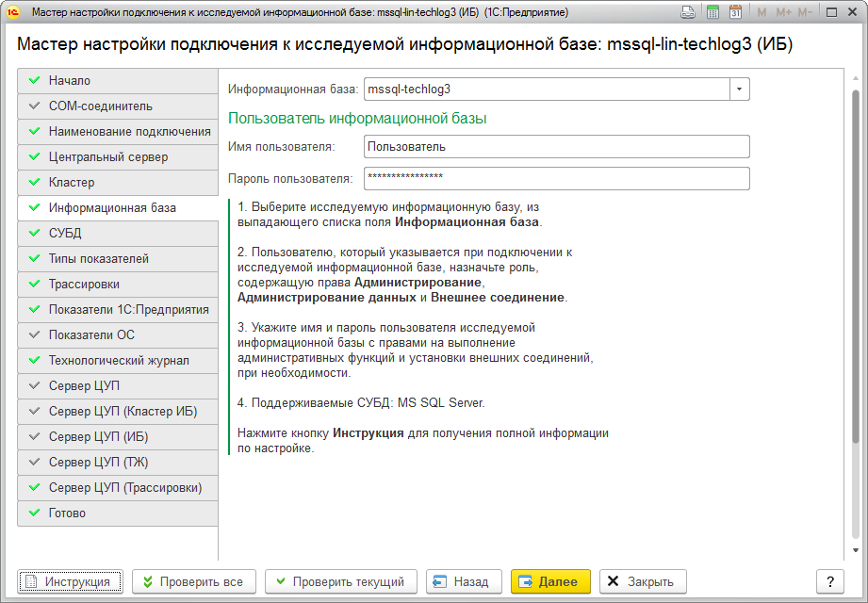Open help with the question mark button
Image resolution: width=868 pixels, height=603 pixels.
[829, 581]
